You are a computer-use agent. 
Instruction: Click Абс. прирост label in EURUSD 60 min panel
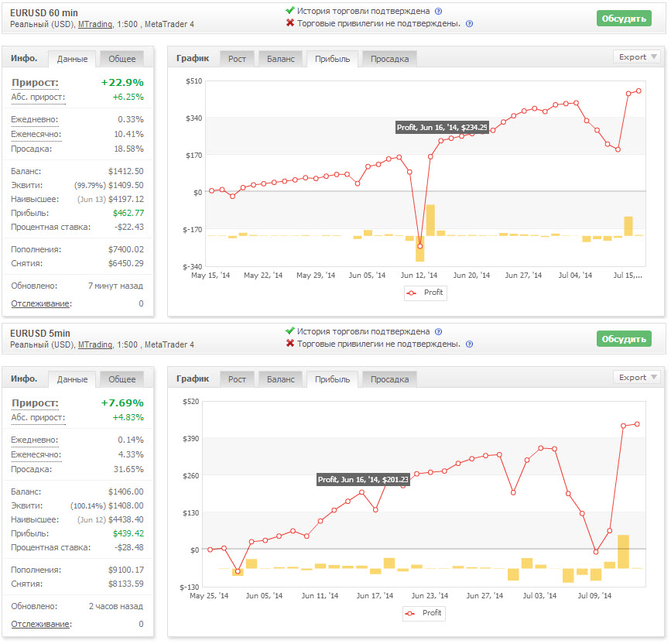38,98
